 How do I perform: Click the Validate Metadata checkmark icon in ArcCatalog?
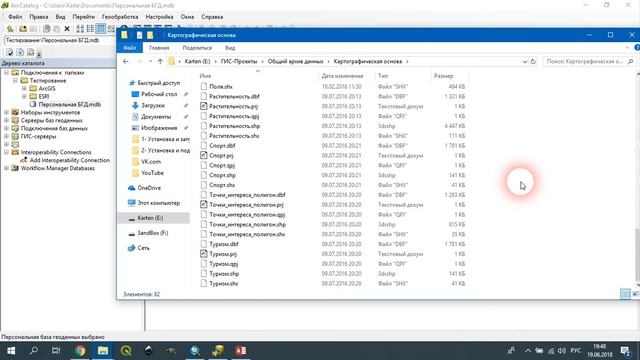[9, 52]
